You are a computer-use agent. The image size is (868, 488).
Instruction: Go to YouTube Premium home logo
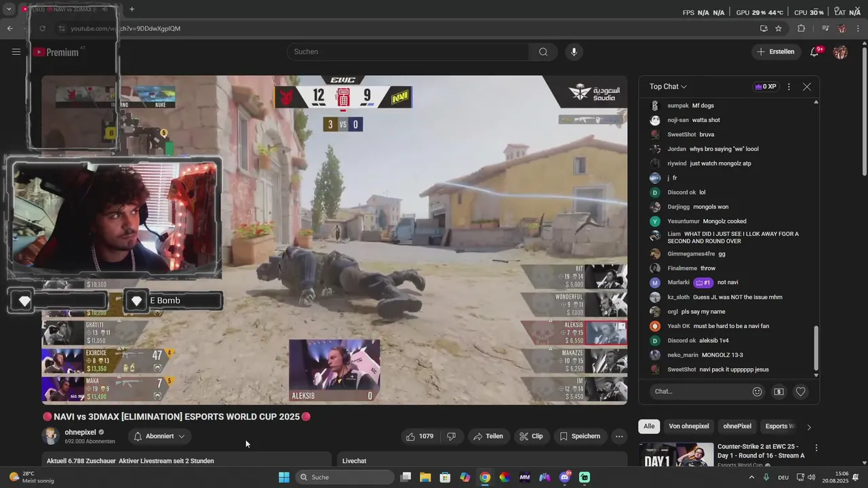coord(58,52)
